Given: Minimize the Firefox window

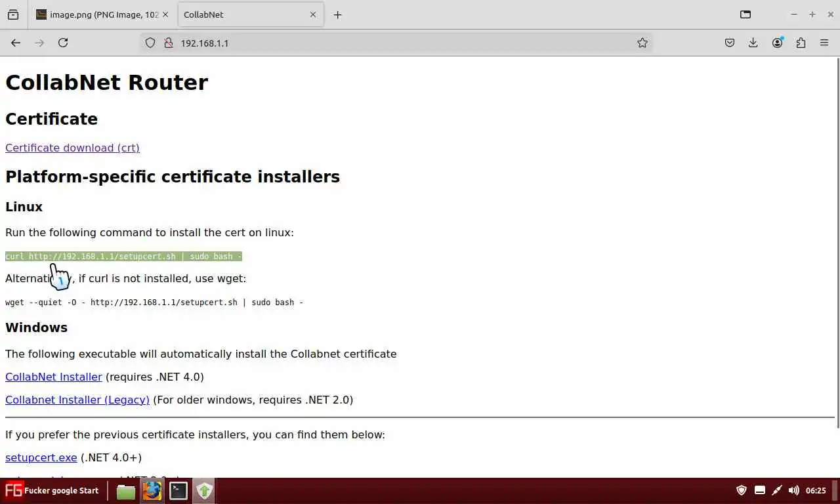Looking at the screenshot, I should (794, 14).
